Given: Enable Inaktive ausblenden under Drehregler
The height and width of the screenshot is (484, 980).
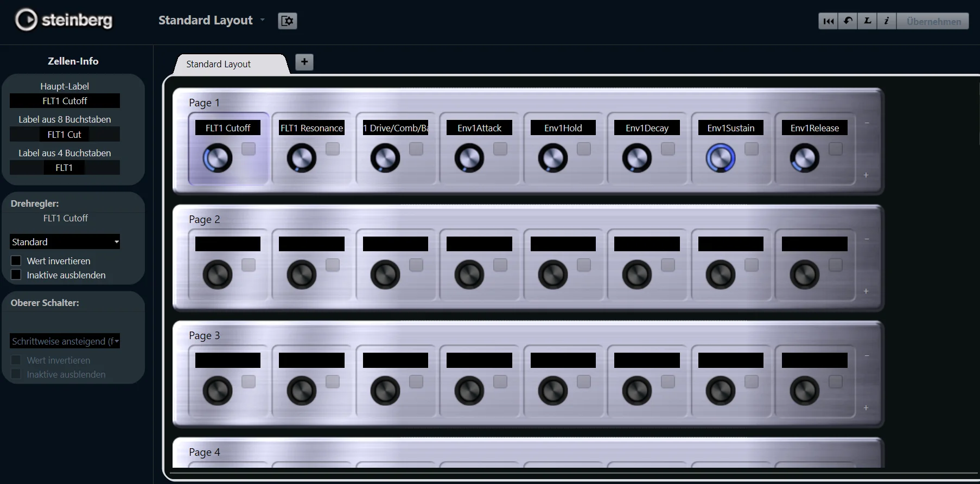Looking at the screenshot, I should tap(16, 275).
